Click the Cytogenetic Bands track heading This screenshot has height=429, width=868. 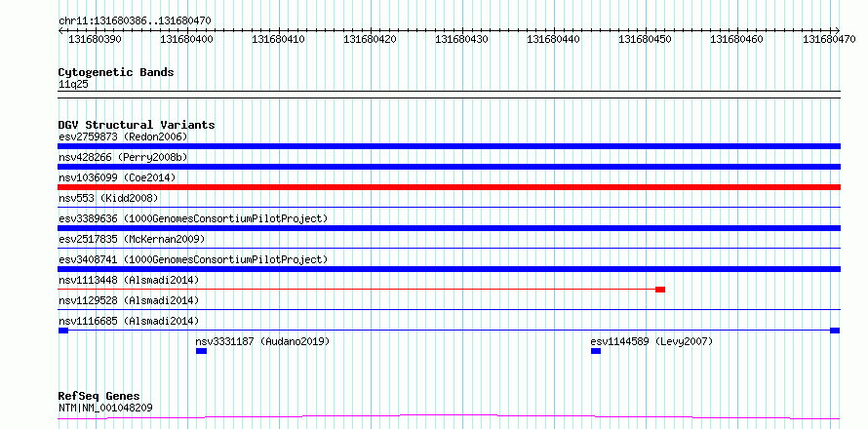[116, 72]
